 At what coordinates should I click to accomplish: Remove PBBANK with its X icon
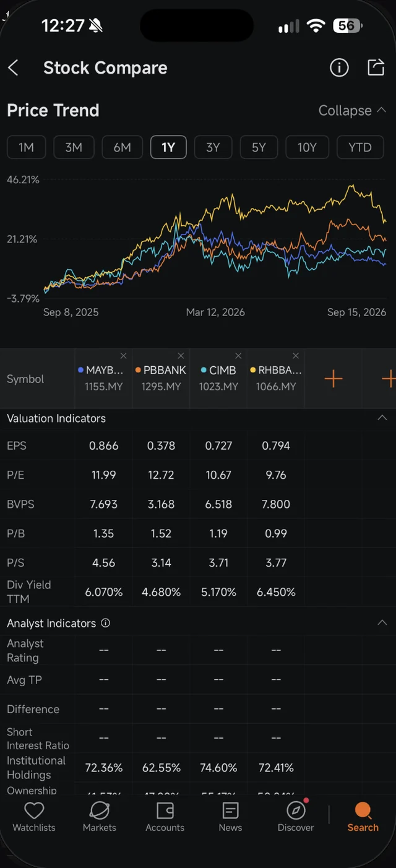tap(181, 356)
